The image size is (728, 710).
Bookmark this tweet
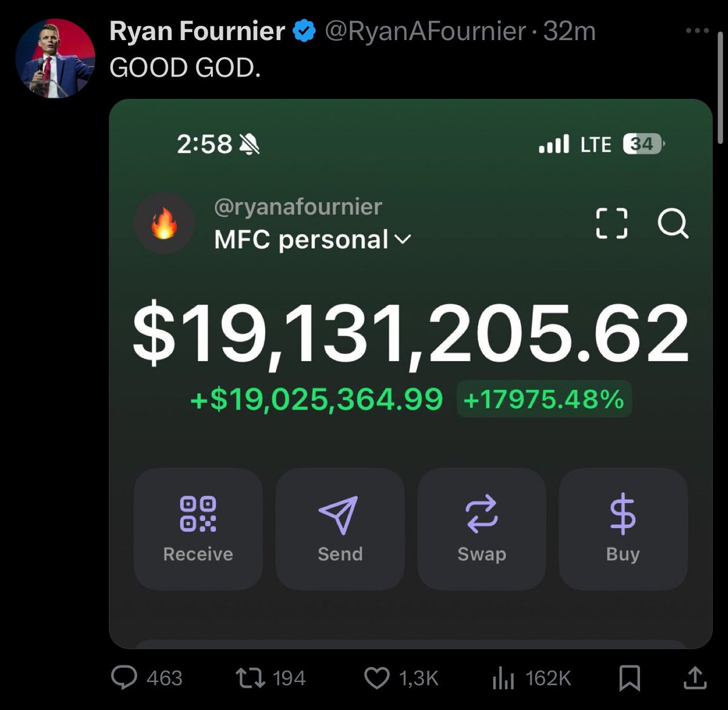click(x=629, y=678)
